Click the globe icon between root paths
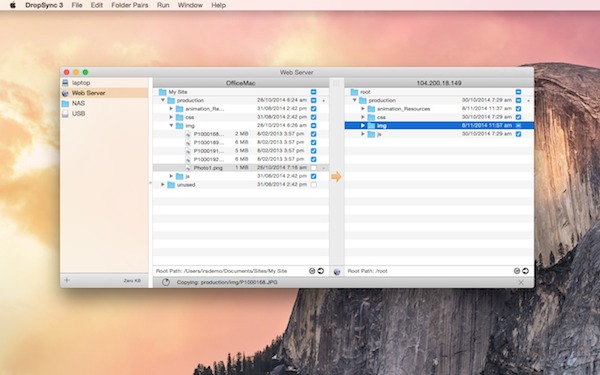Viewport: 600px width, 375px height. click(x=337, y=271)
